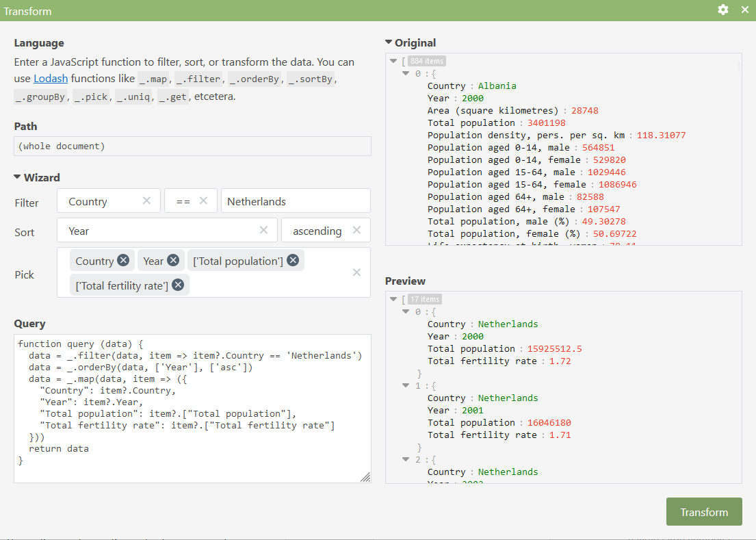Select Year 2001 in Preview item 1
The image size is (756, 540).
473,410
